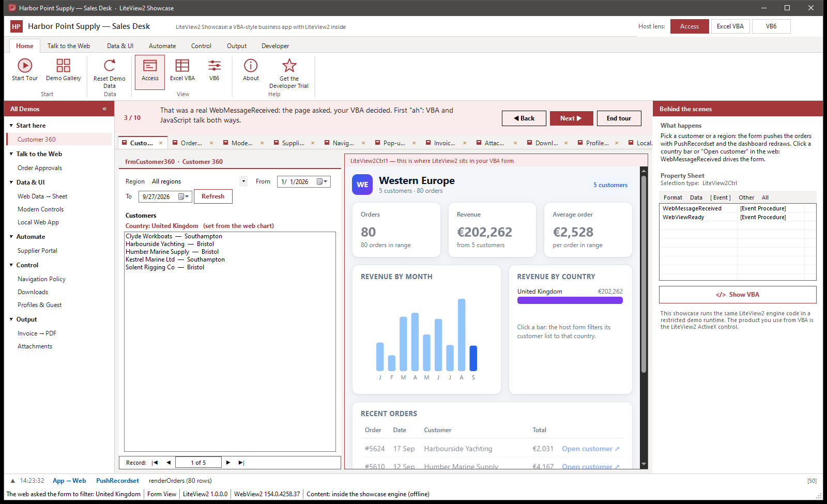Select the VB6 view ribbon icon
827x504 pixels.
pyautogui.click(x=214, y=66)
